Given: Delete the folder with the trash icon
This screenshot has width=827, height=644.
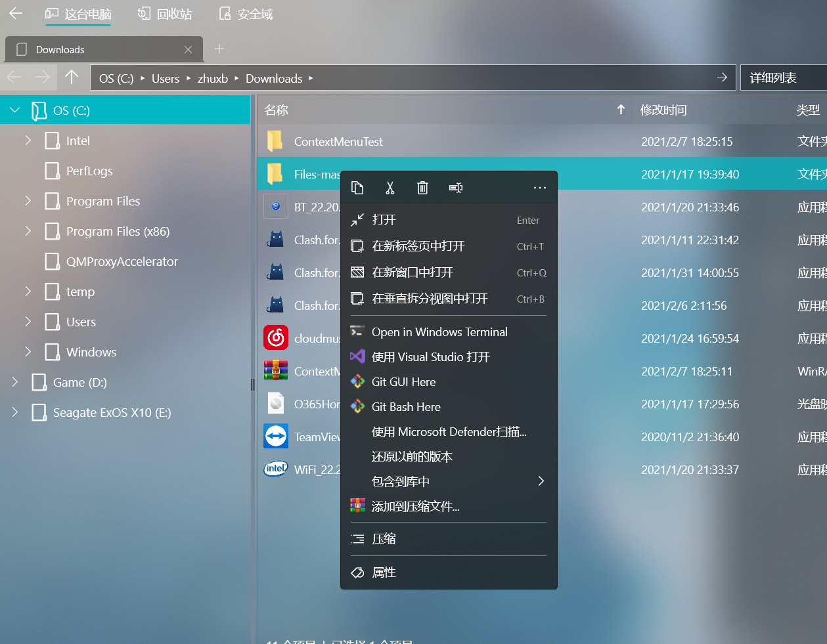Looking at the screenshot, I should tap(422, 188).
